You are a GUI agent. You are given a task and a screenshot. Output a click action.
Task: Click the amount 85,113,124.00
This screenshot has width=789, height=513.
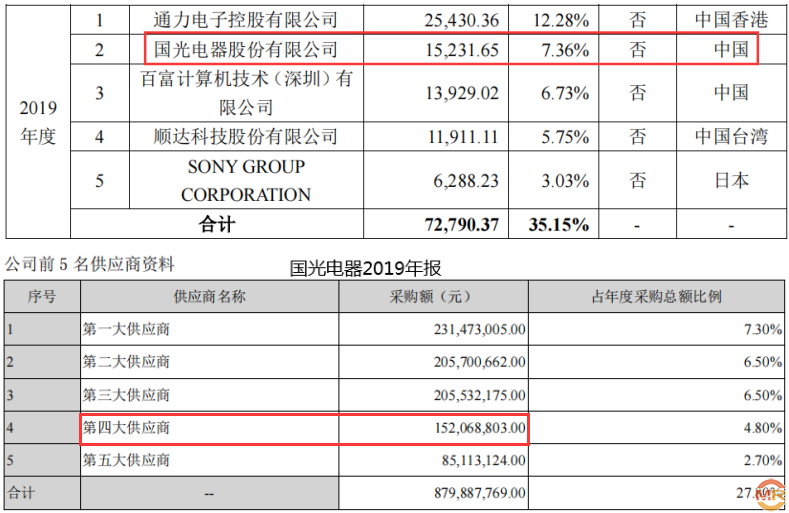coord(484,460)
